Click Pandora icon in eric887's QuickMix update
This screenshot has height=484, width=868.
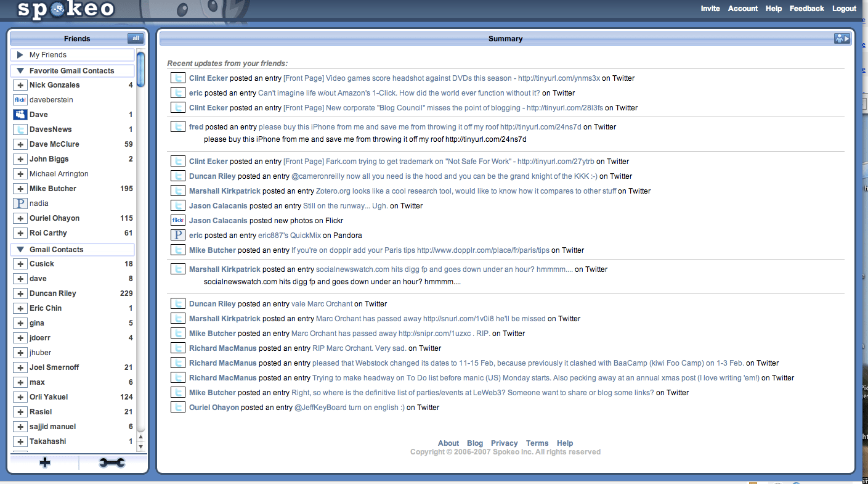[x=178, y=236]
